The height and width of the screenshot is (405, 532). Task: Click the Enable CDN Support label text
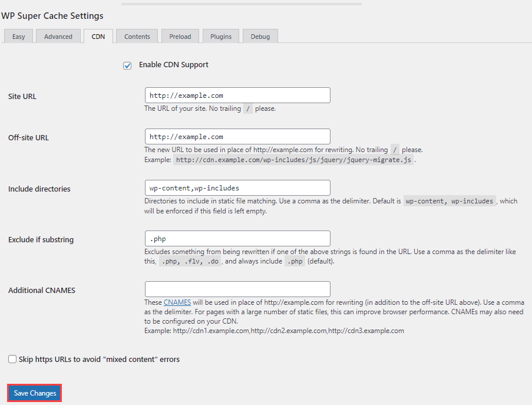173,65
